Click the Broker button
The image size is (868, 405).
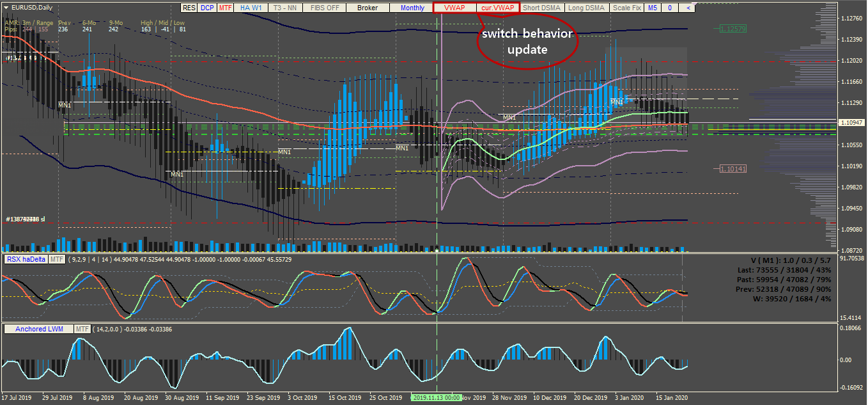(368, 8)
